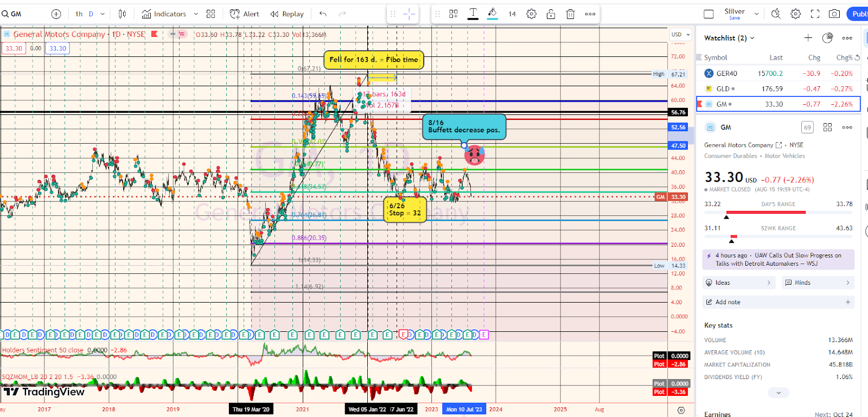Open symbol search for GM
The image size is (868, 417).
click(x=12, y=14)
